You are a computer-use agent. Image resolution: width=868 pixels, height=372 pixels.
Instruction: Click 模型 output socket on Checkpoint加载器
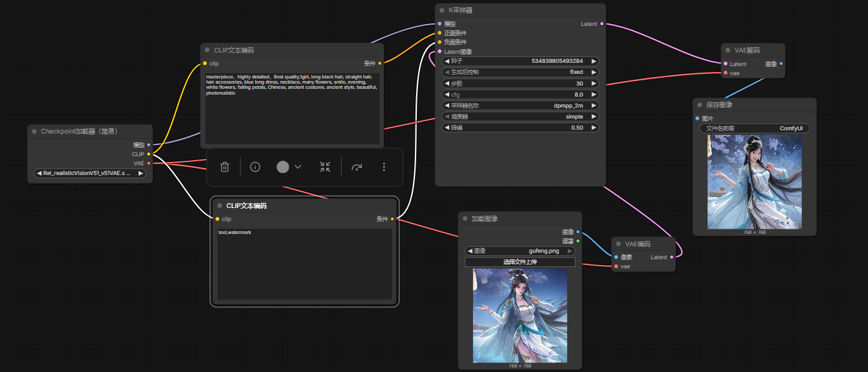pyautogui.click(x=149, y=145)
